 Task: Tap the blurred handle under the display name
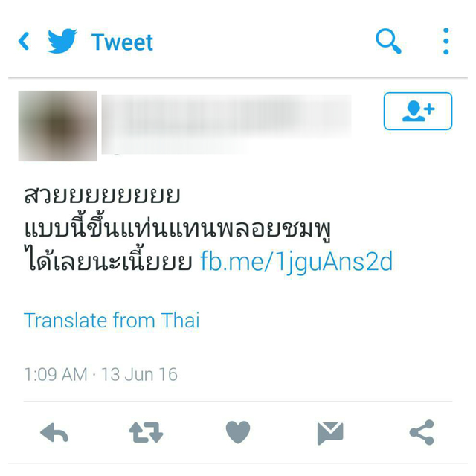[x=175, y=147]
